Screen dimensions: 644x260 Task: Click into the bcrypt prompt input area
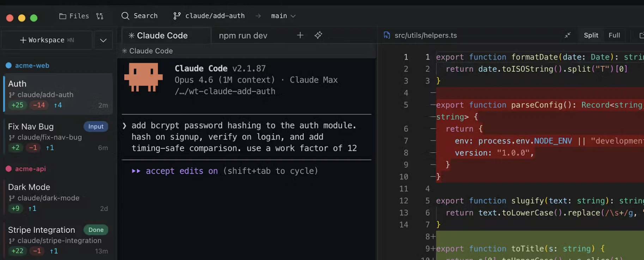pyautogui.click(x=247, y=137)
